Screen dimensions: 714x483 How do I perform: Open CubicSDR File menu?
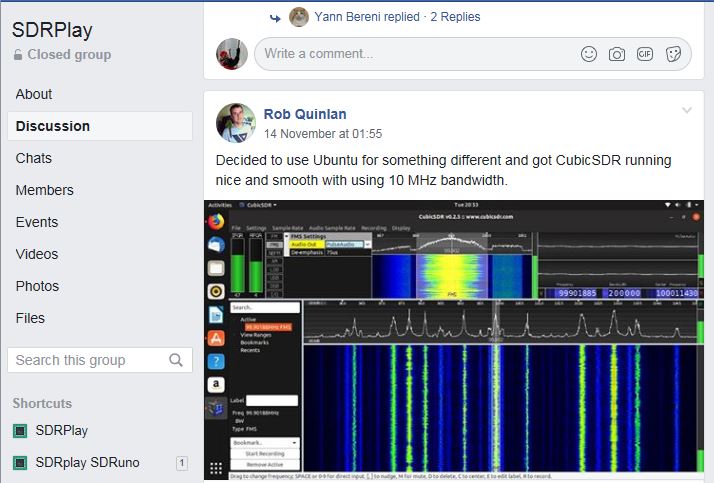[x=236, y=228]
